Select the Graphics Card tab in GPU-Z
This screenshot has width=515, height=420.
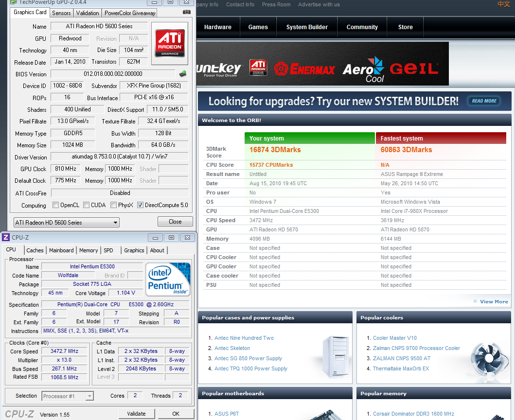coord(30,12)
